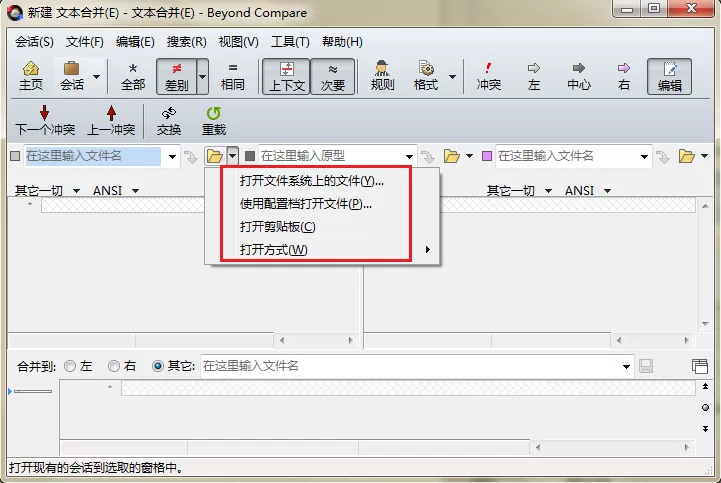
Task: Open the 会话(S) menu
Action: click(34, 42)
